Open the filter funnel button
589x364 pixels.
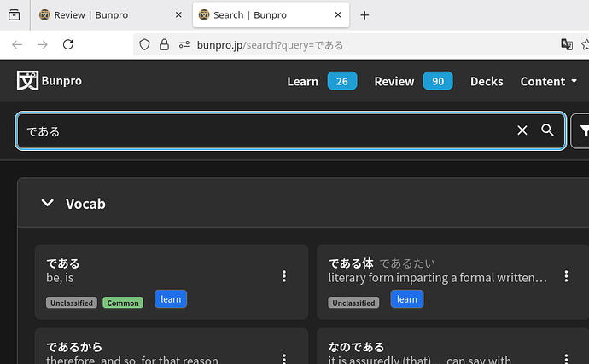coord(582,130)
